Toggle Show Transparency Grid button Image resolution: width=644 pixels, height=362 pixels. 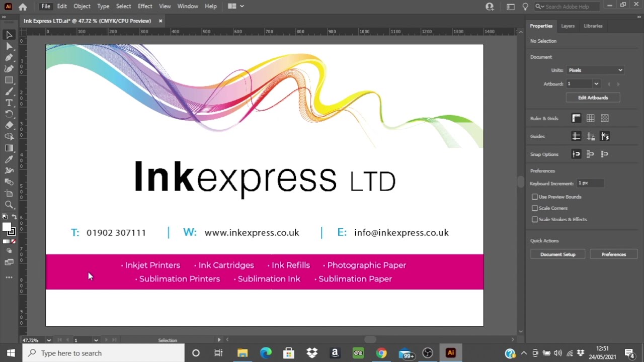(604, 118)
